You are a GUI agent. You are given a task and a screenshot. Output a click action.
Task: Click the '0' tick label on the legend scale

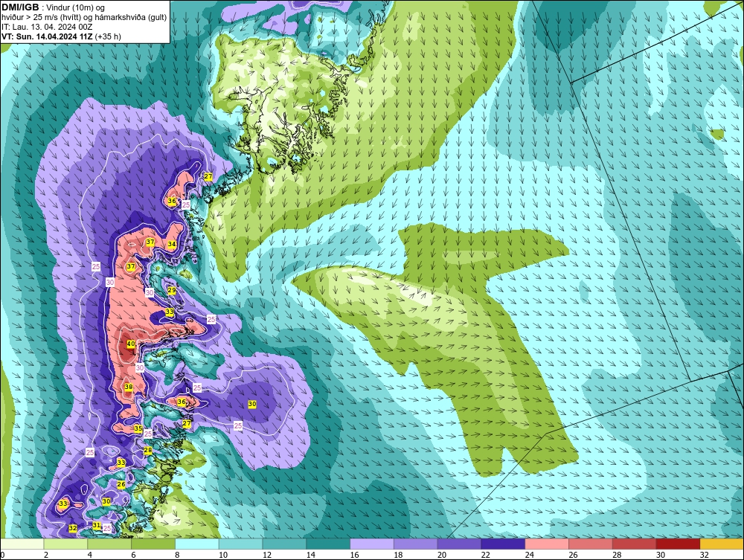[2, 555]
